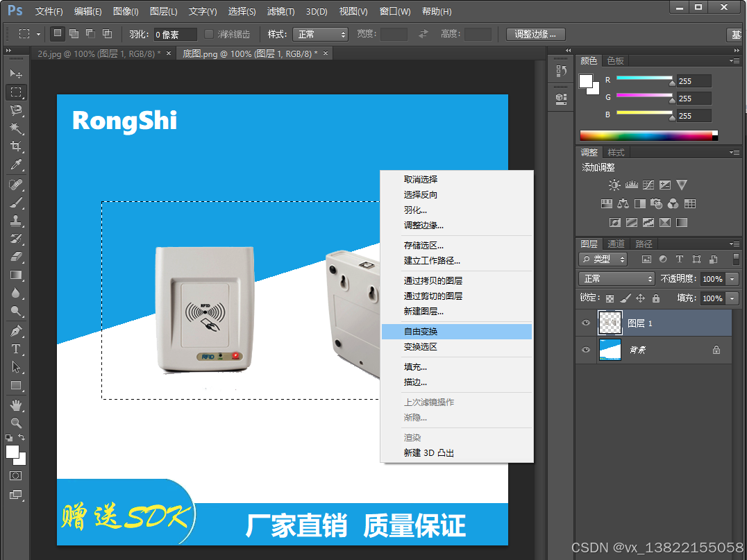The width and height of the screenshot is (747, 560).
Task: Choose 取消选择 from context menu
Action: tap(457, 180)
